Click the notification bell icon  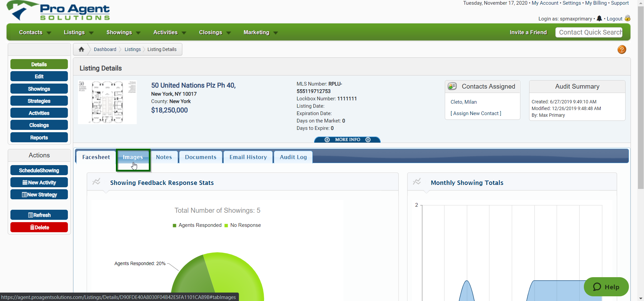[599, 18]
